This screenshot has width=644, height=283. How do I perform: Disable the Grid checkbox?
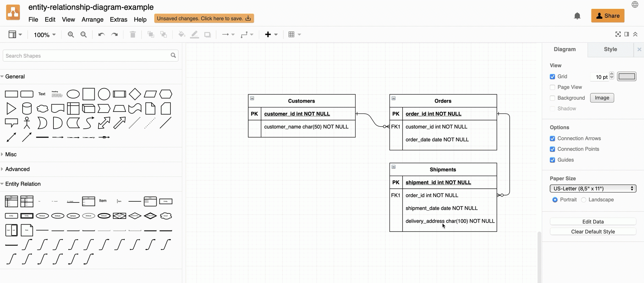[552, 77]
